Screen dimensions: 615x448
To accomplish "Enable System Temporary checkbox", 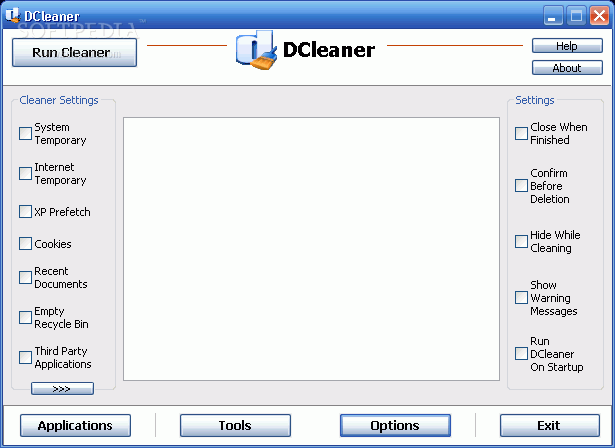I will pyautogui.click(x=25, y=133).
